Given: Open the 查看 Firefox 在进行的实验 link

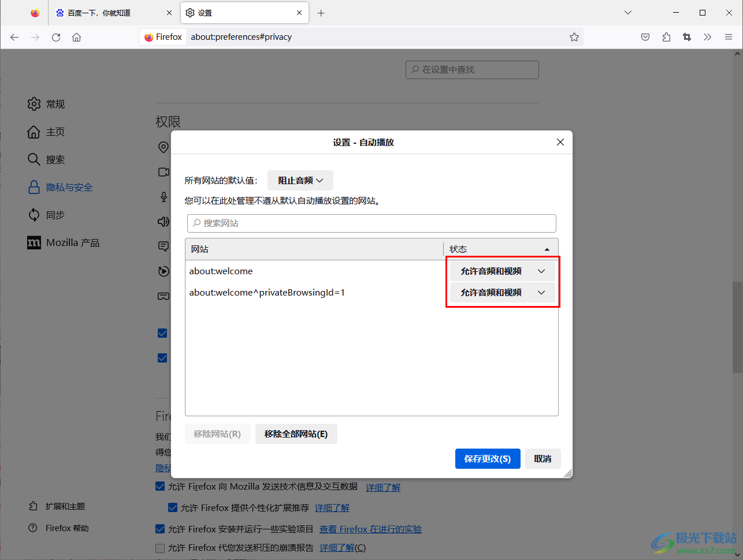Looking at the screenshot, I should [x=370, y=529].
